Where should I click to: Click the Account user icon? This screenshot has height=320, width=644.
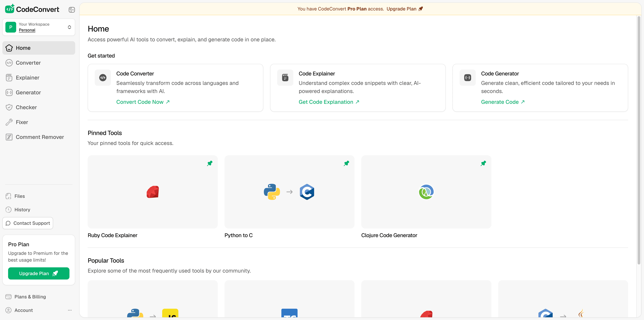pos(8,310)
